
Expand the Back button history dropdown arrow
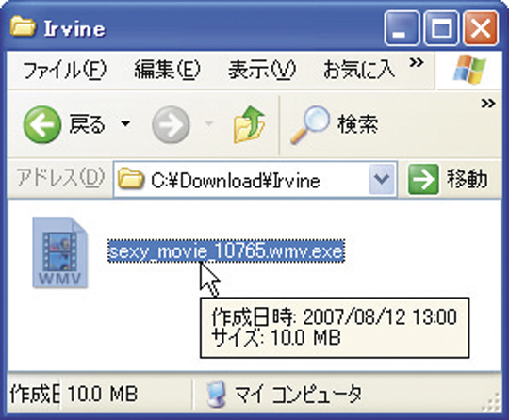pyautogui.click(x=125, y=123)
